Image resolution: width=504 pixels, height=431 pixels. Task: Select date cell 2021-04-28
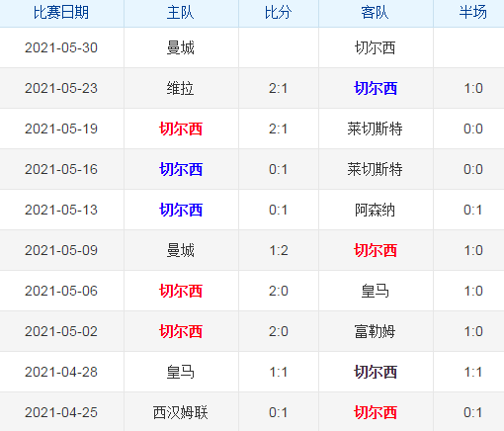[61, 372]
